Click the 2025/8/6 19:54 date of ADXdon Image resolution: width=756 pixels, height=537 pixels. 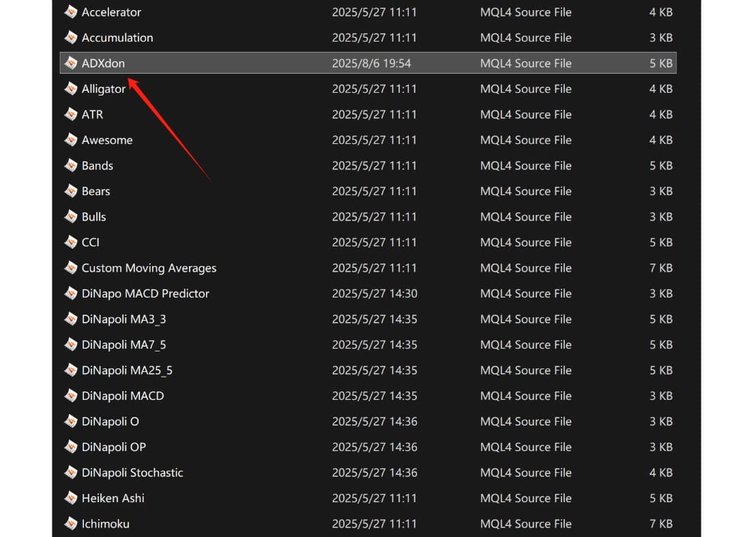click(x=372, y=63)
